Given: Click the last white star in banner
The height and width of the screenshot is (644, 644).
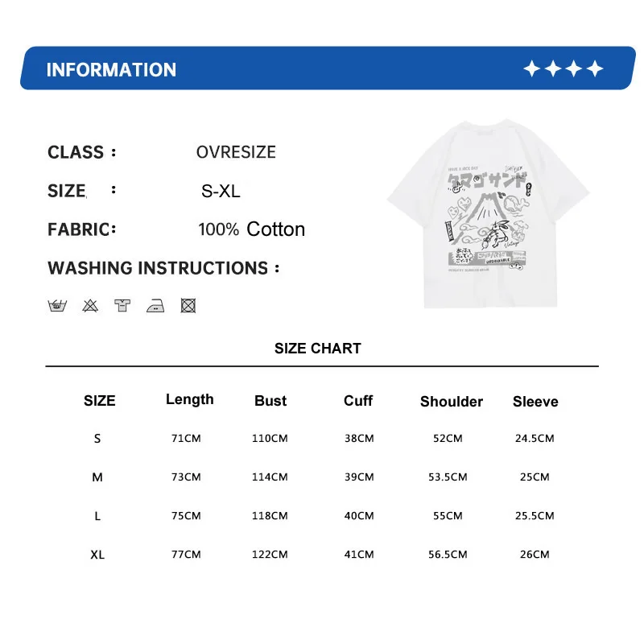Looking at the screenshot, I should pos(595,68).
